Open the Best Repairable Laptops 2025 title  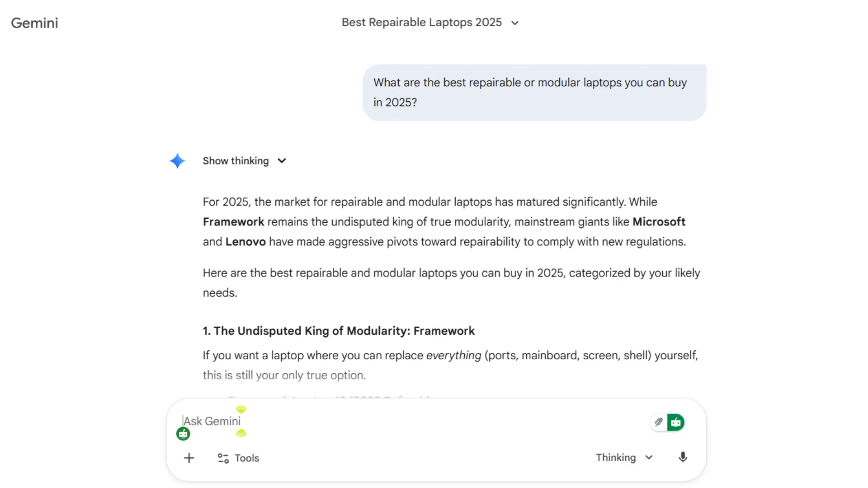coord(421,23)
